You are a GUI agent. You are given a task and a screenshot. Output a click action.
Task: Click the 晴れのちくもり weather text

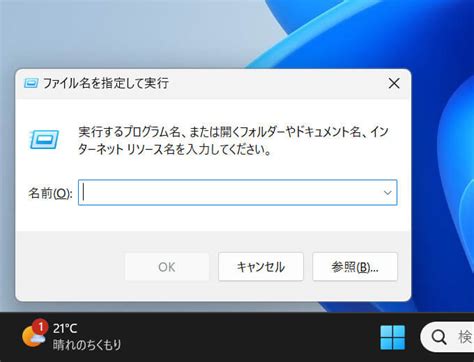tap(87, 345)
